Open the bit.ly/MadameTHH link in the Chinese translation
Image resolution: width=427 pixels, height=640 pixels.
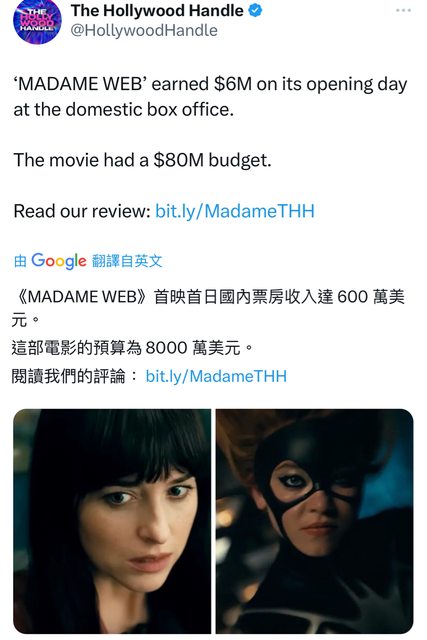[216, 376]
